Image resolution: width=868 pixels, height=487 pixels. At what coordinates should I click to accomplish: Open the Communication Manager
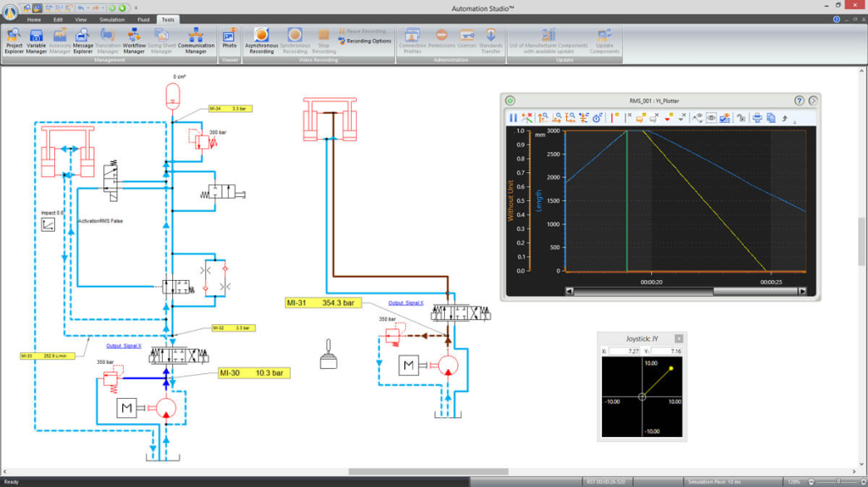[x=196, y=42]
